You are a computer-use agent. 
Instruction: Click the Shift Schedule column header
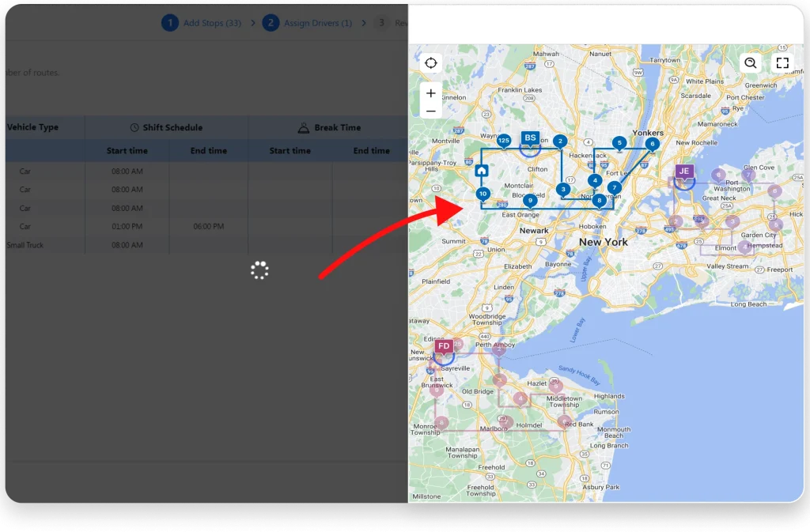[166, 127]
